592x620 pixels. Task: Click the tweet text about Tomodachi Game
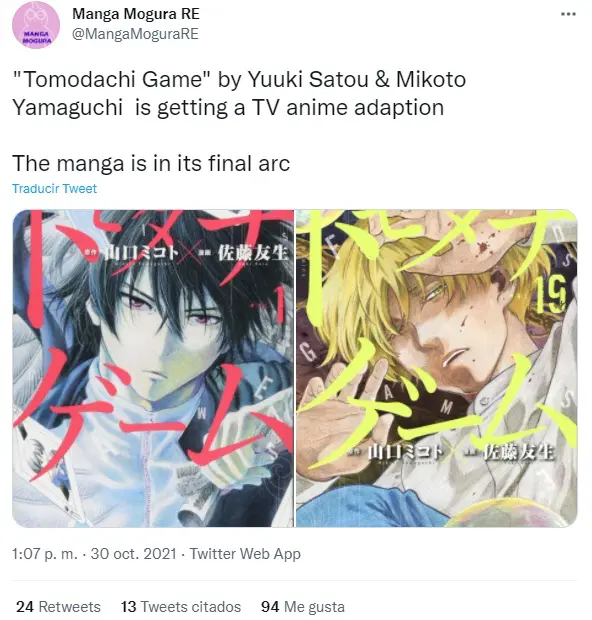click(239, 93)
